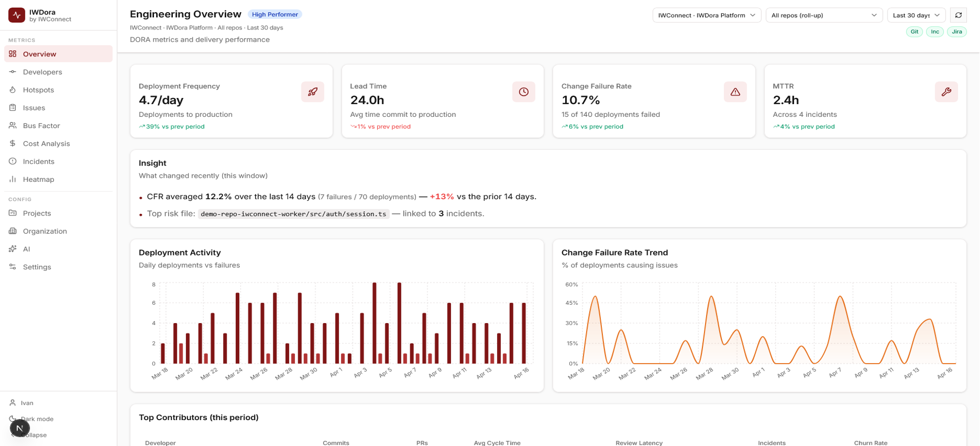The height and width of the screenshot is (446, 980).
Task: Click '15 of 140 deployments failed' text
Action: pyautogui.click(x=610, y=114)
